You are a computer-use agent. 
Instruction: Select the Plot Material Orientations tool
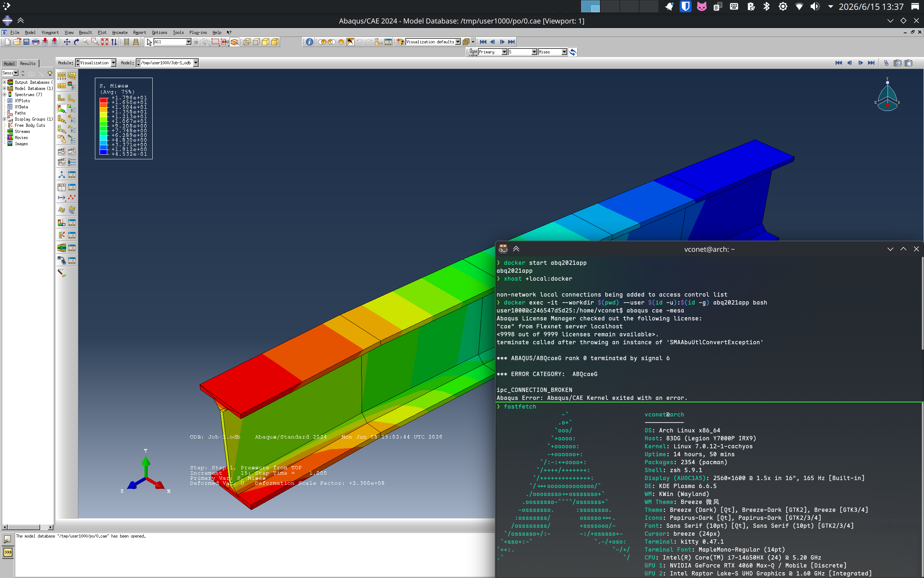click(x=61, y=130)
